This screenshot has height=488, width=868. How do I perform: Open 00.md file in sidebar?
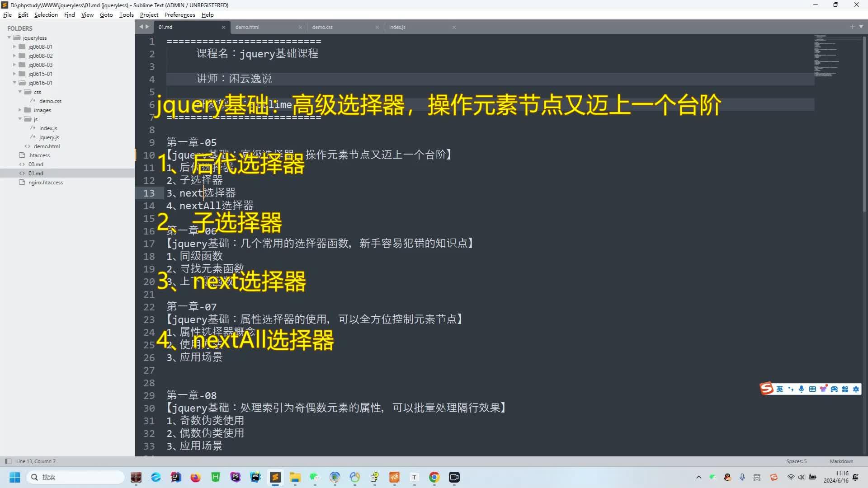36,164
